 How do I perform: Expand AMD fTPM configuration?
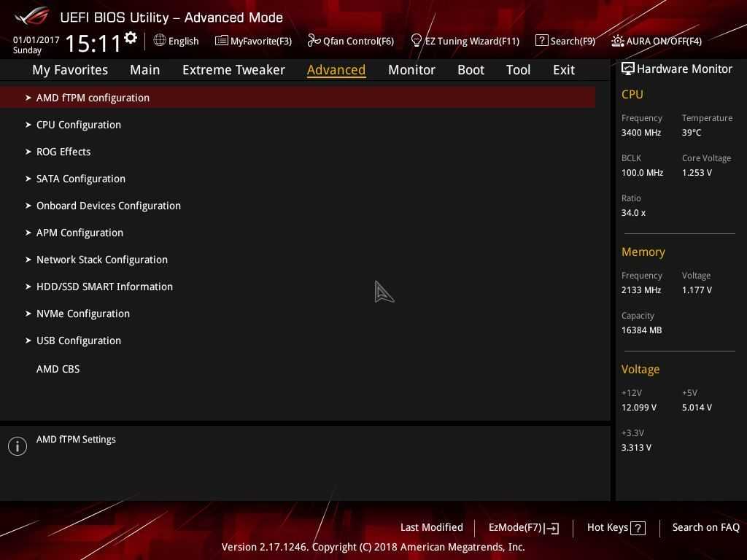coord(93,98)
